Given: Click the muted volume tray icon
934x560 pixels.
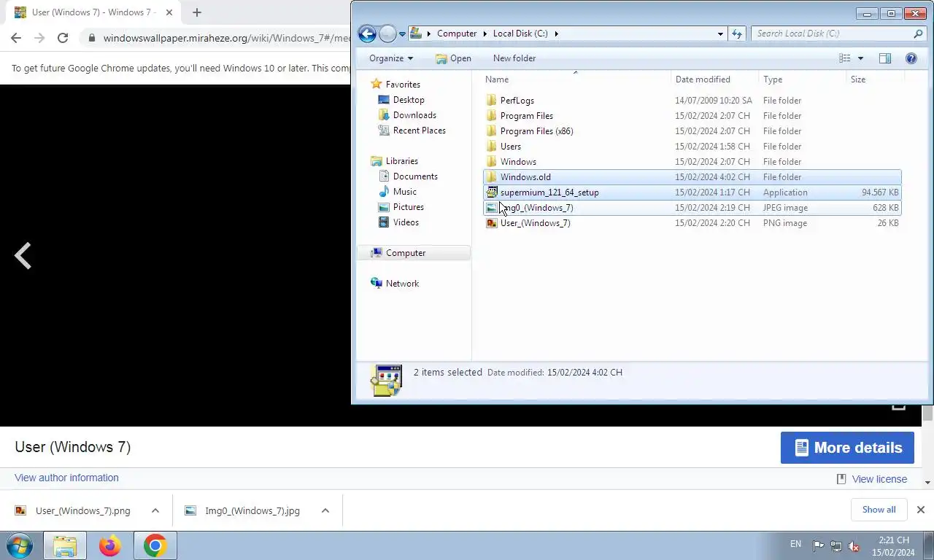Looking at the screenshot, I should pos(854,547).
